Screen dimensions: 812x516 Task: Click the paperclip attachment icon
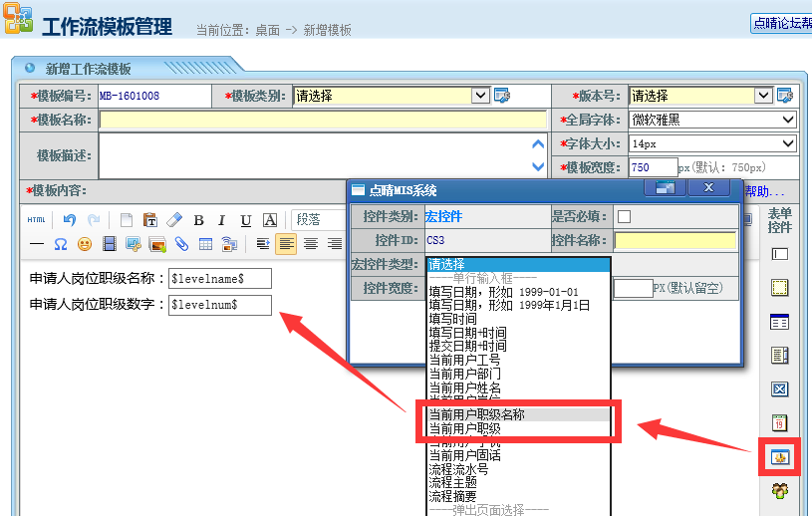pyautogui.click(x=181, y=243)
